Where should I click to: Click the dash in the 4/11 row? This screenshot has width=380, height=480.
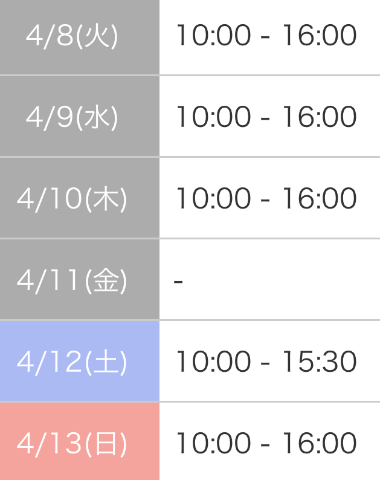[x=178, y=282]
